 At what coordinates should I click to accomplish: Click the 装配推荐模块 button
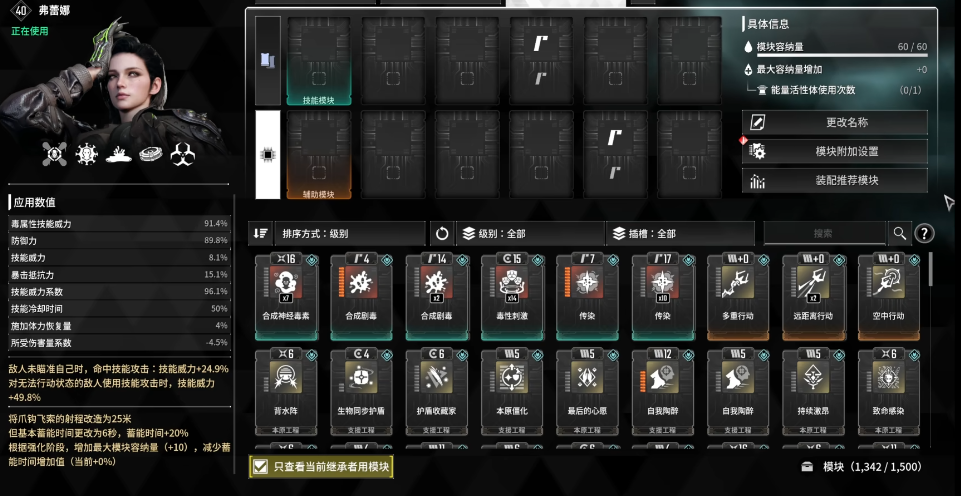point(835,181)
